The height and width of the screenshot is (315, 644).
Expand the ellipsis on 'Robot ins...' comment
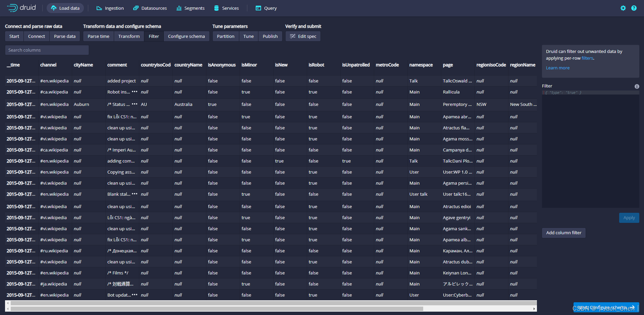(135, 91)
